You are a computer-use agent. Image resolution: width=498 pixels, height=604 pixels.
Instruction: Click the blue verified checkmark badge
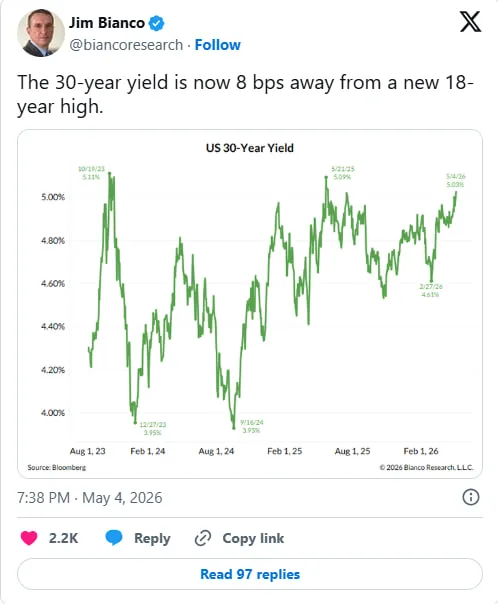click(156, 23)
